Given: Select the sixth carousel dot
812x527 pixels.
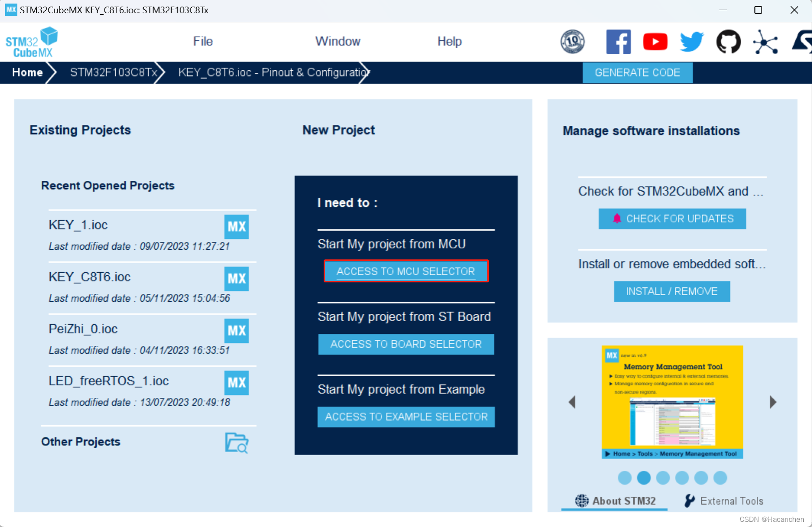Looking at the screenshot, I should coord(720,478).
